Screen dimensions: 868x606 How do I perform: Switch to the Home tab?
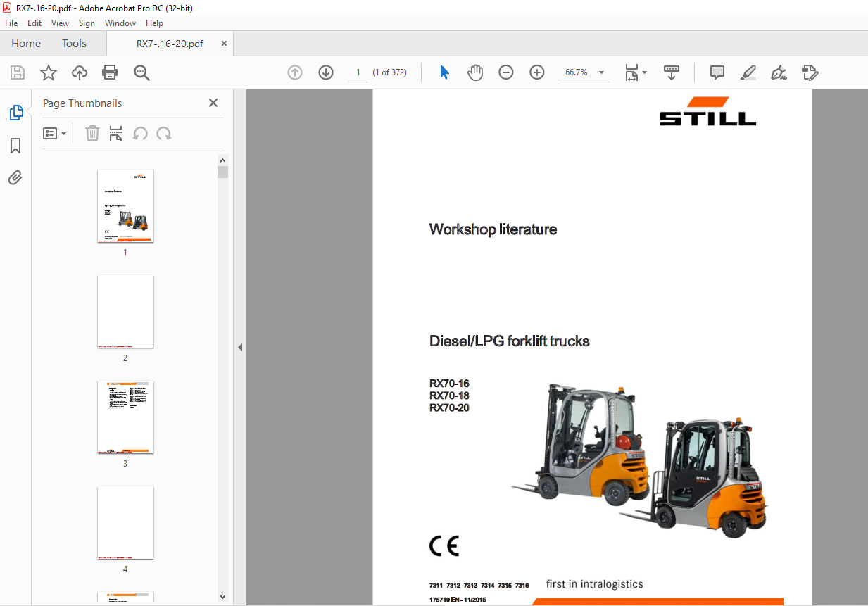point(26,44)
